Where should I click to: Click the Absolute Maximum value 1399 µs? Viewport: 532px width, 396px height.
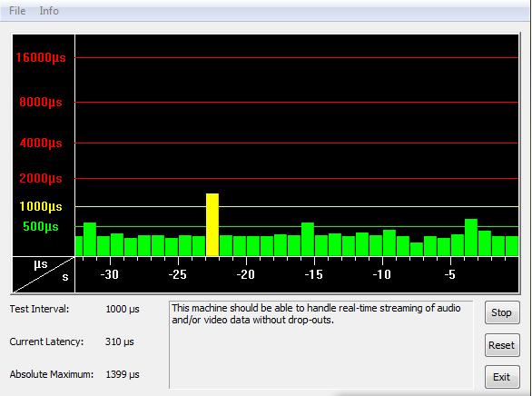click(123, 374)
